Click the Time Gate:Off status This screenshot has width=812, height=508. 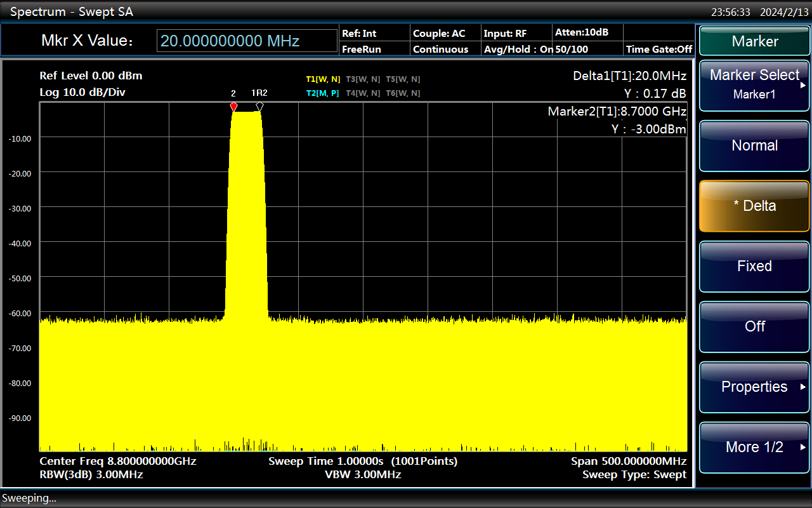[659, 49]
